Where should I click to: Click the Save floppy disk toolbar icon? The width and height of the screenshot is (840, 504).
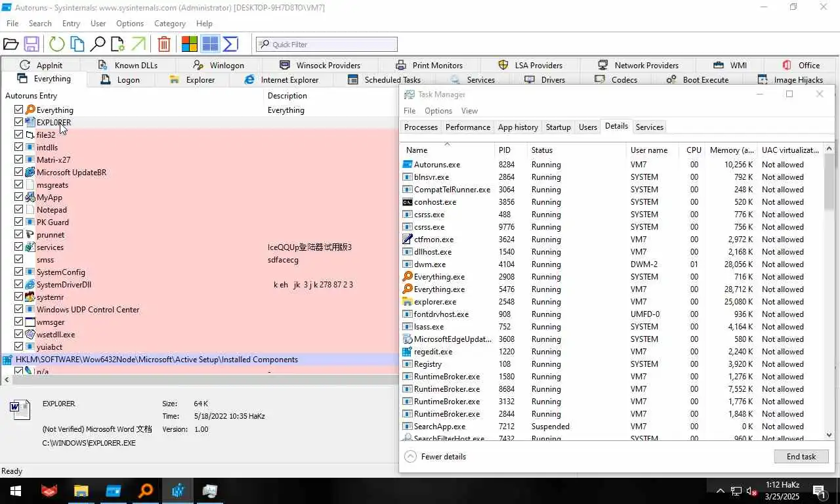tap(31, 44)
